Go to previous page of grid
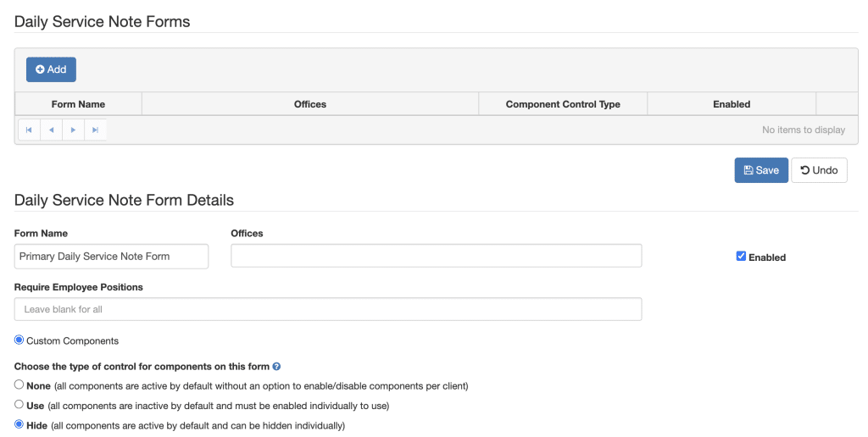Screen dimensions: 868x437 (x=51, y=130)
